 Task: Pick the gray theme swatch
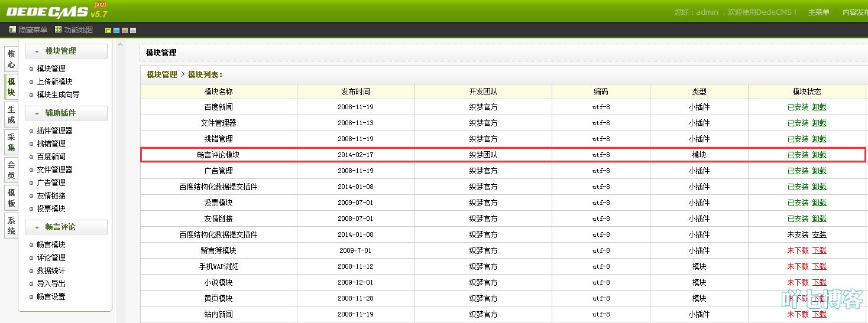[133, 30]
